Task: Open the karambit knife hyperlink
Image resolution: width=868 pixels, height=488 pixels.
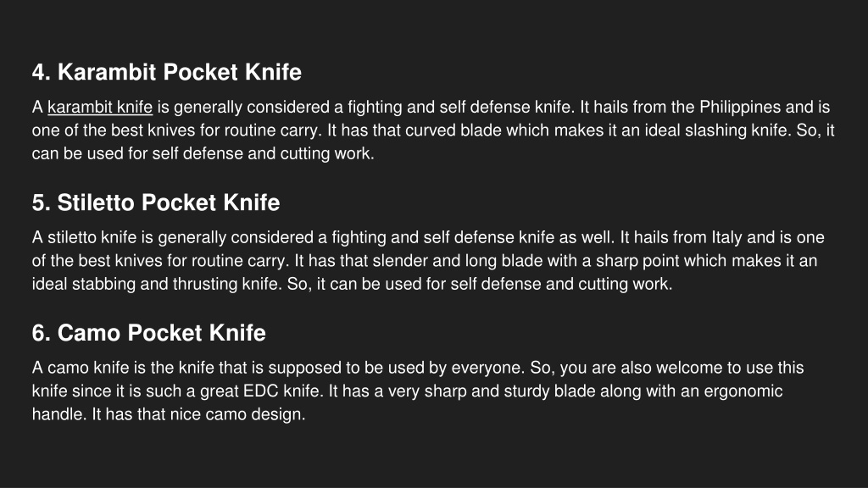Action: (100, 107)
